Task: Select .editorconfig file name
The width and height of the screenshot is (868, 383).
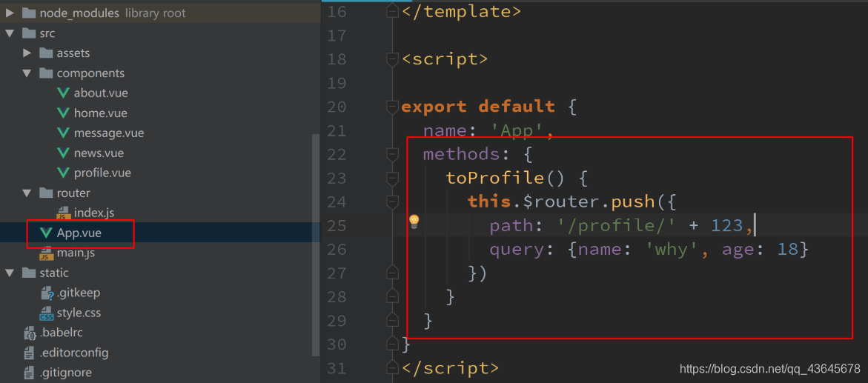Action: pyautogui.click(x=73, y=353)
